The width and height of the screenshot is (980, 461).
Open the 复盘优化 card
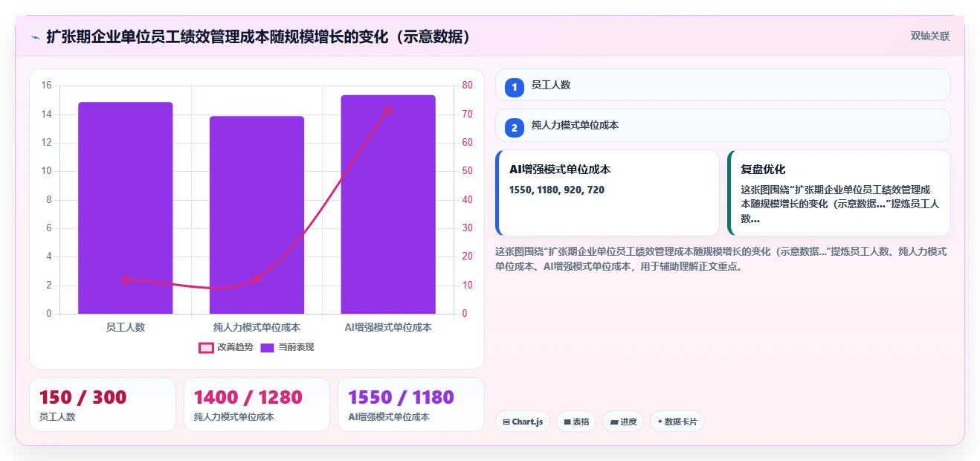pyautogui.click(x=839, y=193)
